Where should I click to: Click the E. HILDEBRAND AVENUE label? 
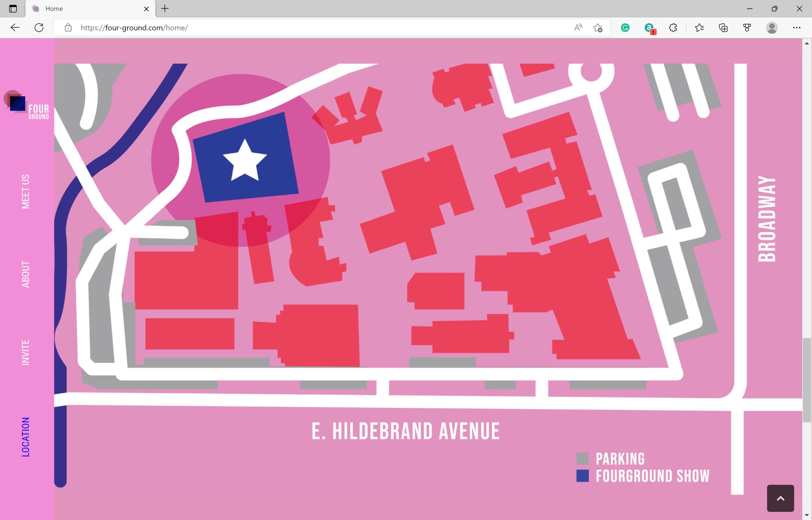(405, 431)
